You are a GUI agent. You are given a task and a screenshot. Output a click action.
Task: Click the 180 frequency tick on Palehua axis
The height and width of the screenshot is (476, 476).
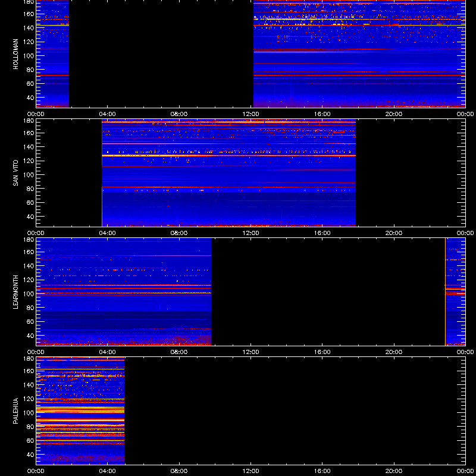[x=30, y=359]
